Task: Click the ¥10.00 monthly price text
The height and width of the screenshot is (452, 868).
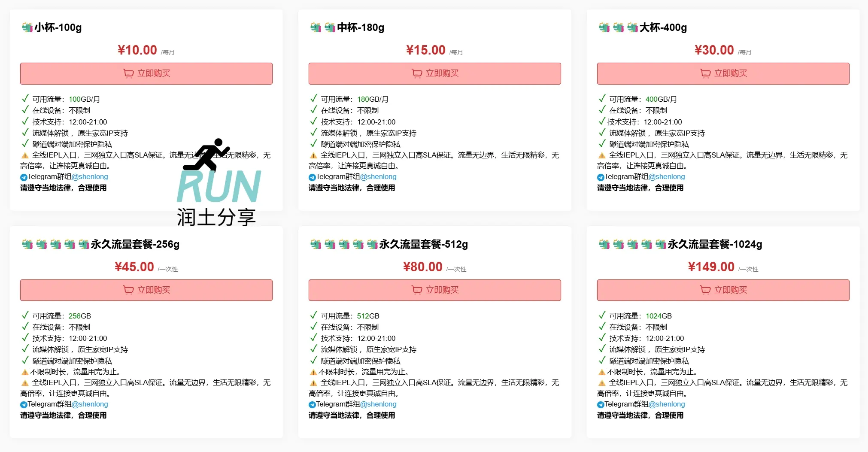Action: pyautogui.click(x=137, y=50)
